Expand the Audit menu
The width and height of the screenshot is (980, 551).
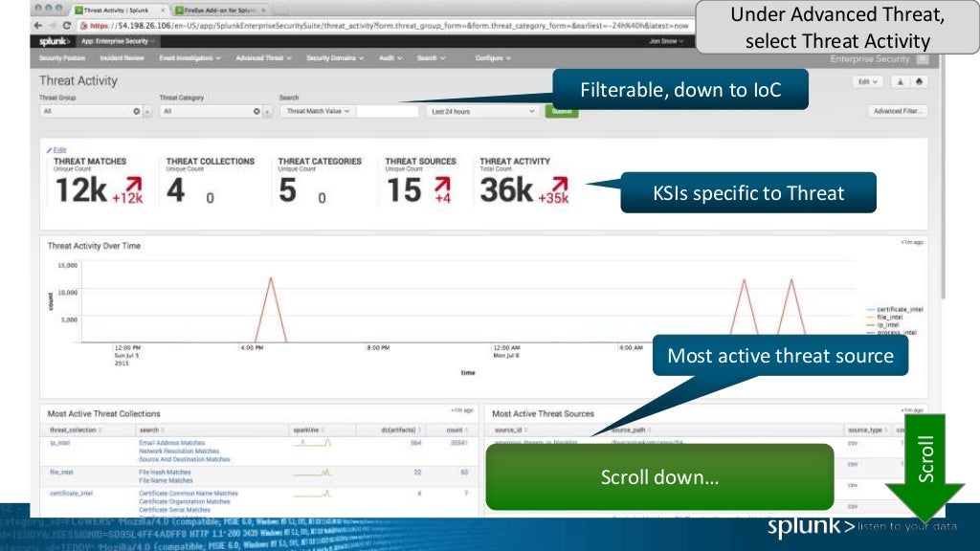point(390,58)
